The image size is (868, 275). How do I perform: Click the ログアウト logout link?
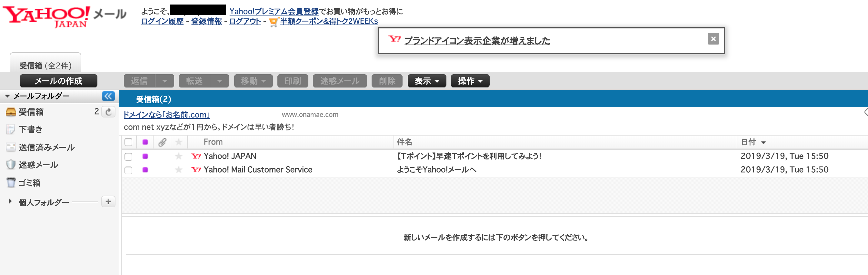pos(245,21)
